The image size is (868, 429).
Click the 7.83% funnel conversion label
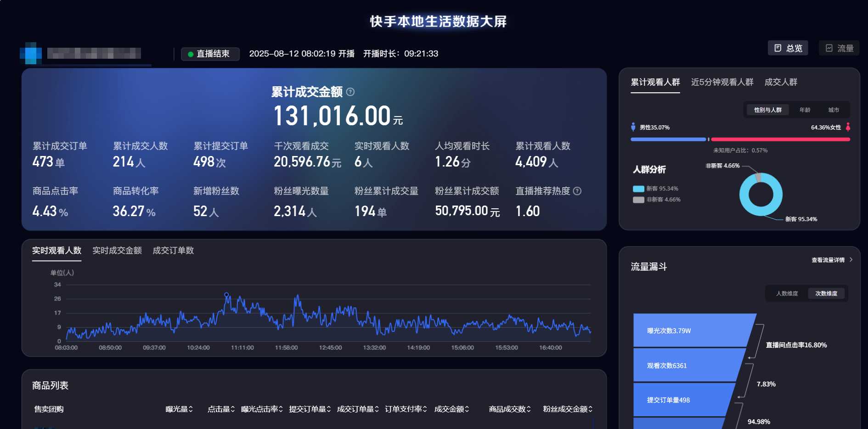coord(766,384)
